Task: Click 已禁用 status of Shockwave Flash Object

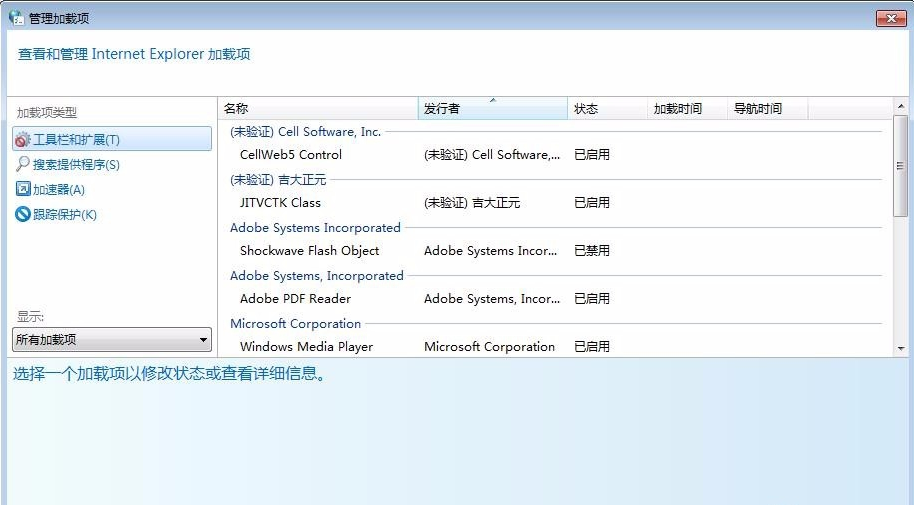Action: (592, 251)
